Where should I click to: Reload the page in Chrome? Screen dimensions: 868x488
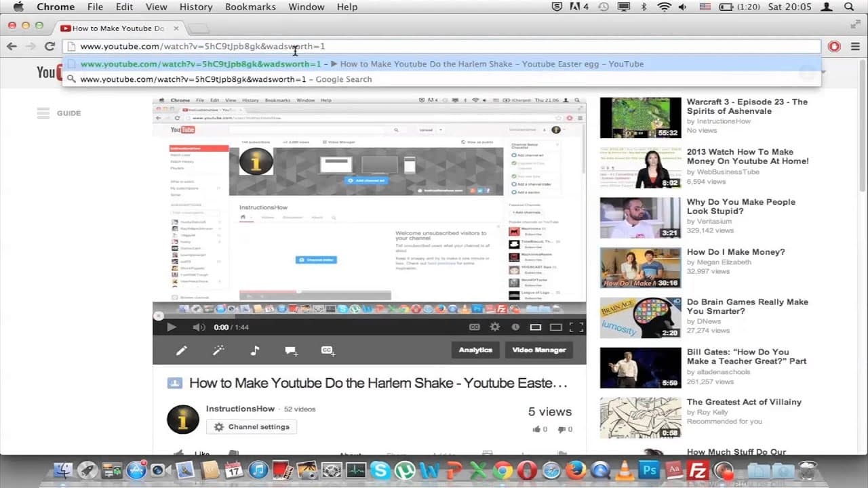[x=50, y=46]
